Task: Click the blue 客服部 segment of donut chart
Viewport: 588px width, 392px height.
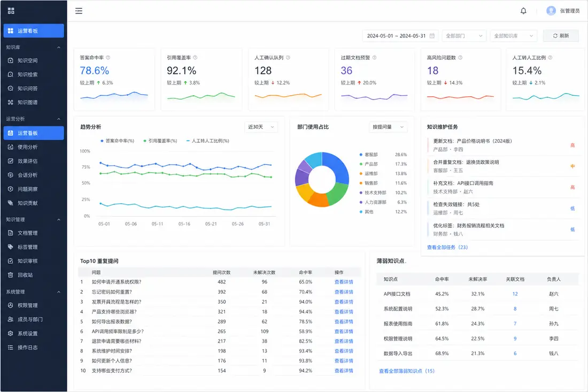Action: (x=337, y=165)
